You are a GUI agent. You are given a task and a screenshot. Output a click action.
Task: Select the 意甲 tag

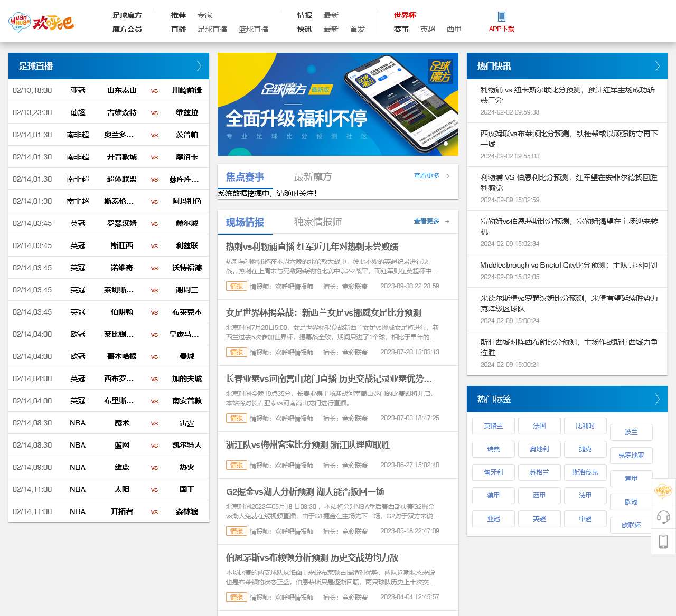click(x=631, y=479)
